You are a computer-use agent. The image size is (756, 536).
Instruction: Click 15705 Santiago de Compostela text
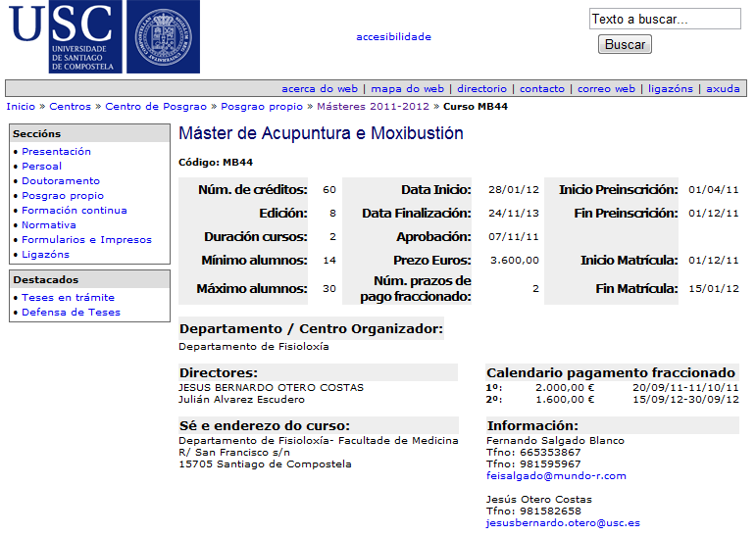(265, 464)
